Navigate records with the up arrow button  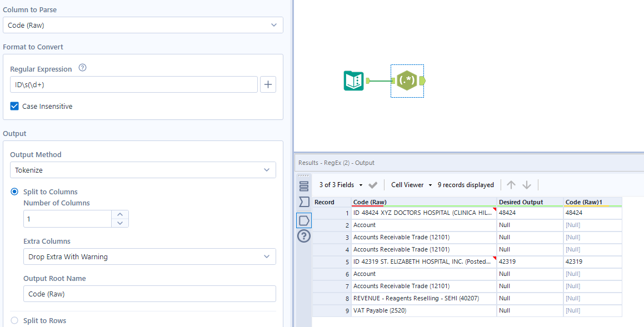tap(511, 185)
